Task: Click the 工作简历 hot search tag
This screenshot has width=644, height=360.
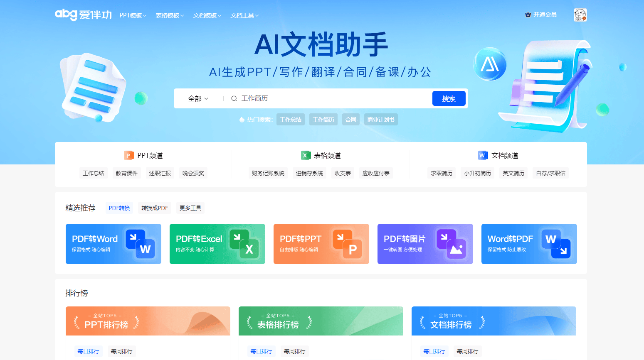Action: (x=323, y=119)
